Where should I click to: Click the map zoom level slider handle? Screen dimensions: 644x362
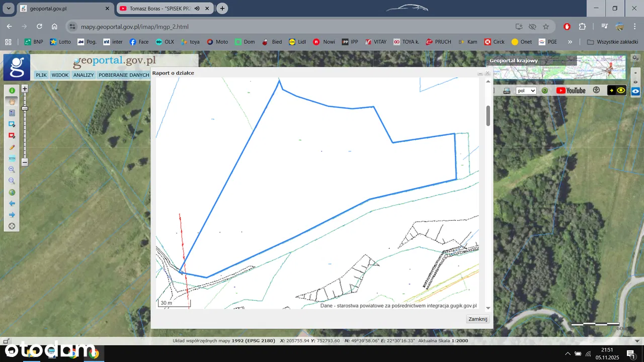coord(25,108)
